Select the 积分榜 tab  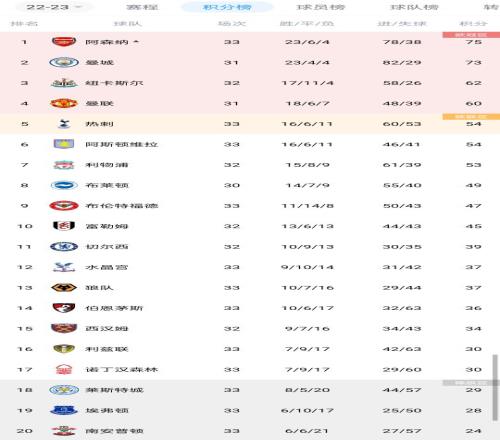[x=227, y=7]
